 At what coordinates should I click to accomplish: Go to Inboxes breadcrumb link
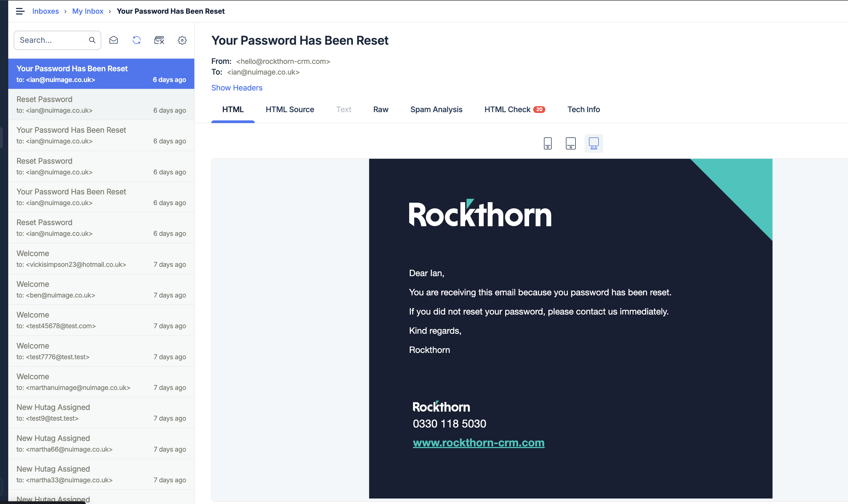45,11
